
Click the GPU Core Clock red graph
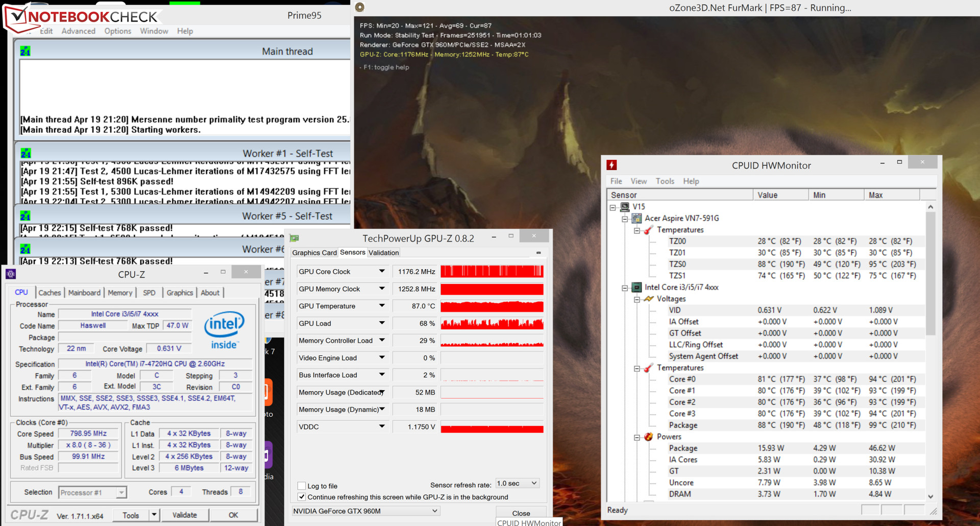pyautogui.click(x=492, y=272)
